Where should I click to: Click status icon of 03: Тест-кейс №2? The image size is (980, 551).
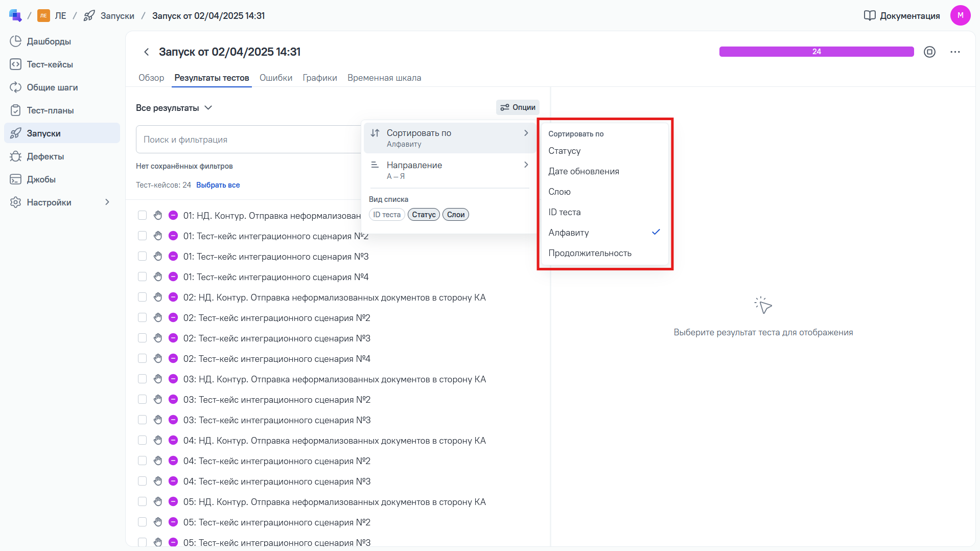[173, 399]
